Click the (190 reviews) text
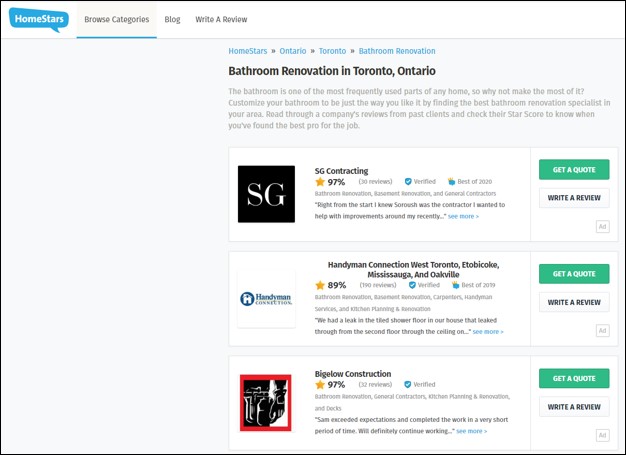Viewport: 626px width, 455px height. [378, 285]
